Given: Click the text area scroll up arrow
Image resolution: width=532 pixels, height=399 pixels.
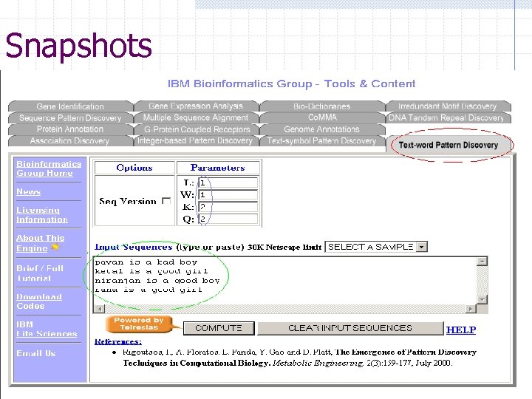Looking at the screenshot, I should coord(482,262).
